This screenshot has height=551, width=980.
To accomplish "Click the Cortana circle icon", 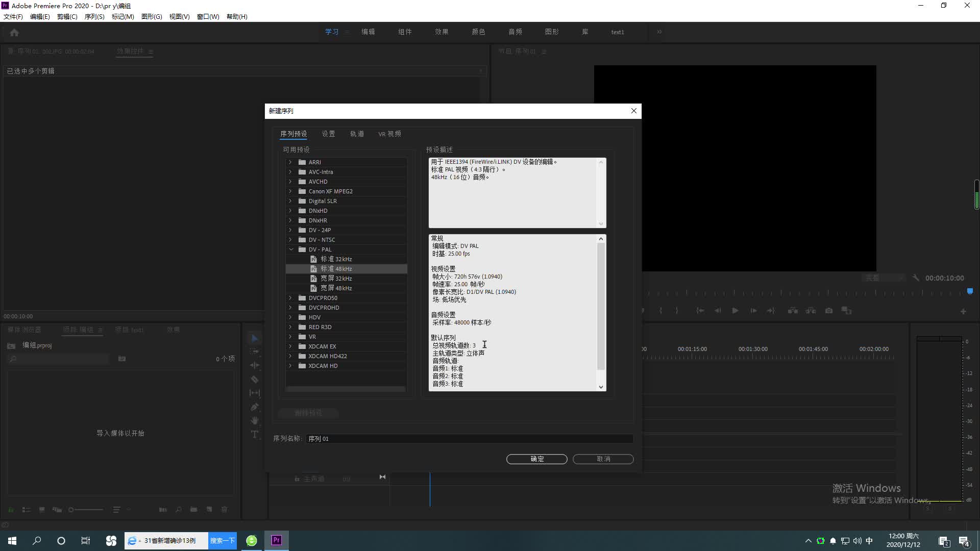I will [61, 541].
